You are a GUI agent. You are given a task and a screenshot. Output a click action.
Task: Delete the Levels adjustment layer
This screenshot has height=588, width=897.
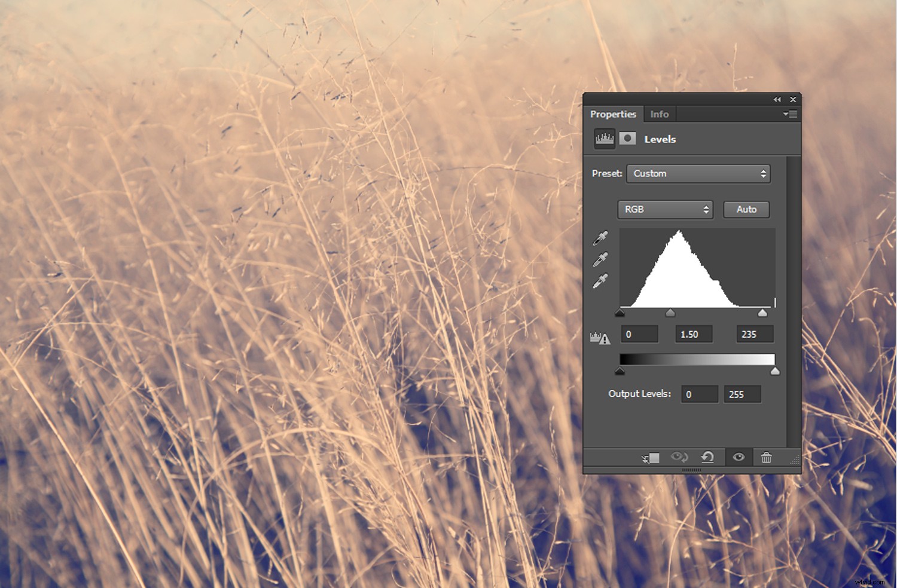coord(766,457)
